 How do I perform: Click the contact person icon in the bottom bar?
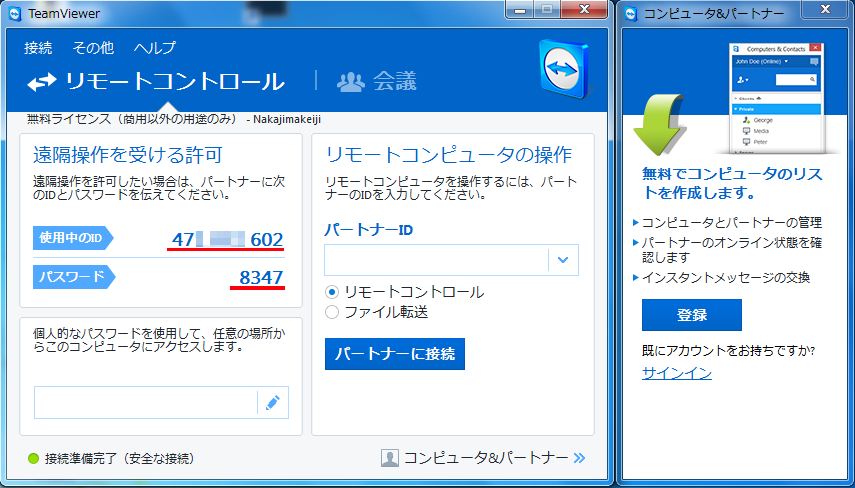point(390,458)
